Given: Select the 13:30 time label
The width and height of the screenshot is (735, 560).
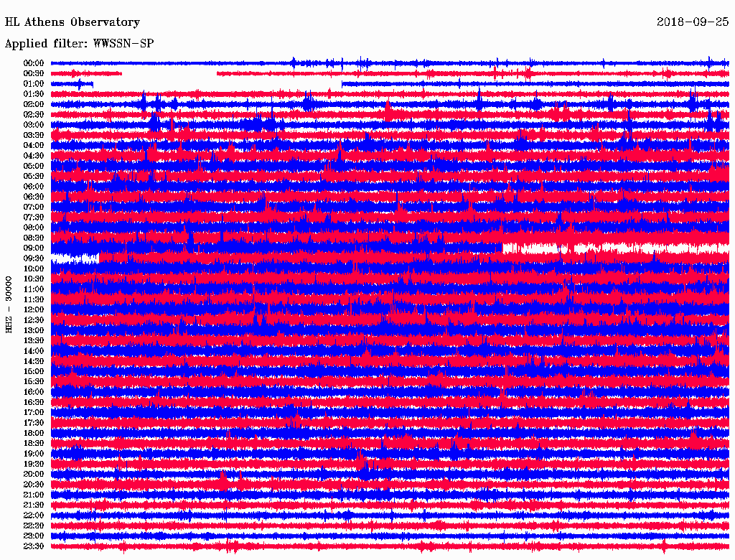Looking at the screenshot, I should pyautogui.click(x=34, y=341).
